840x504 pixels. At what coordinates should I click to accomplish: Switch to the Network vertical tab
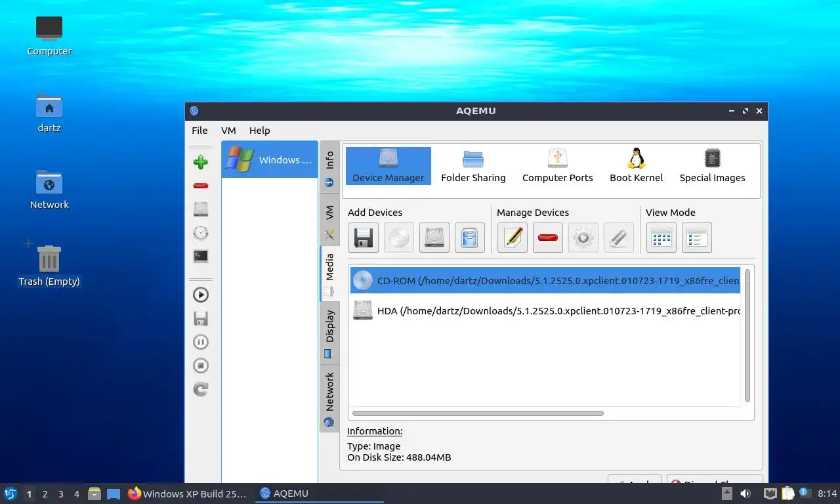(x=329, y=398)
